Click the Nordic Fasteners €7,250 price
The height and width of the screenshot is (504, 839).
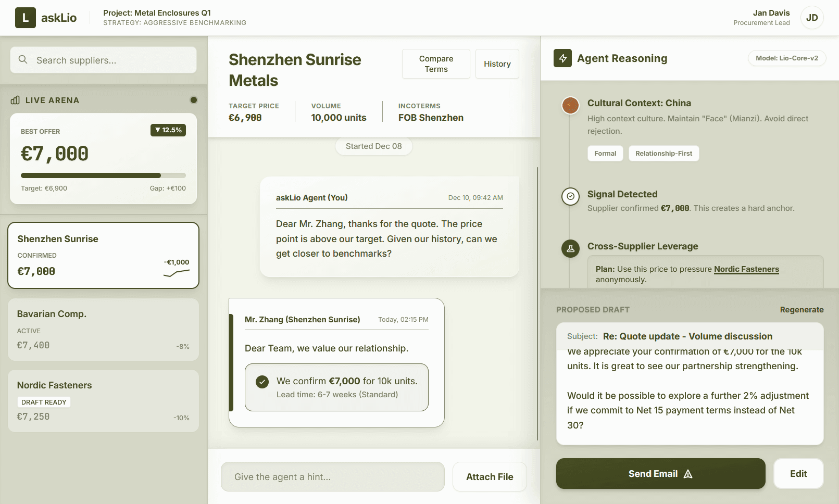tap(33, 417)
